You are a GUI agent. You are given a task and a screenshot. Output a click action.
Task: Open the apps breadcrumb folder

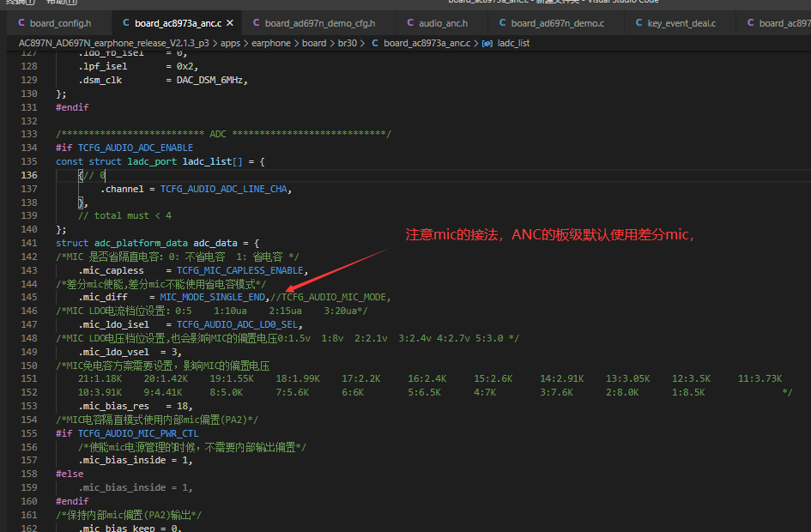point(230,43)
